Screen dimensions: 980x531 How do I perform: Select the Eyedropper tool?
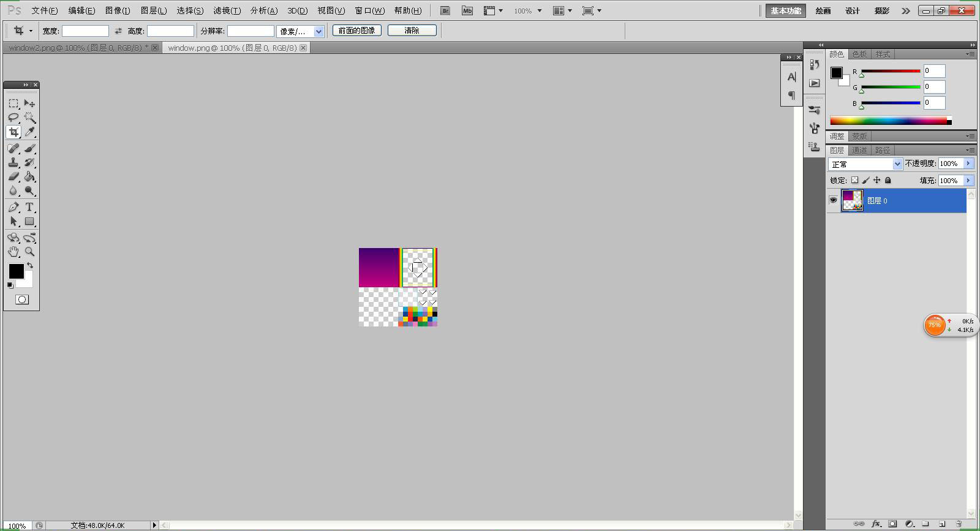click(29, 132)
